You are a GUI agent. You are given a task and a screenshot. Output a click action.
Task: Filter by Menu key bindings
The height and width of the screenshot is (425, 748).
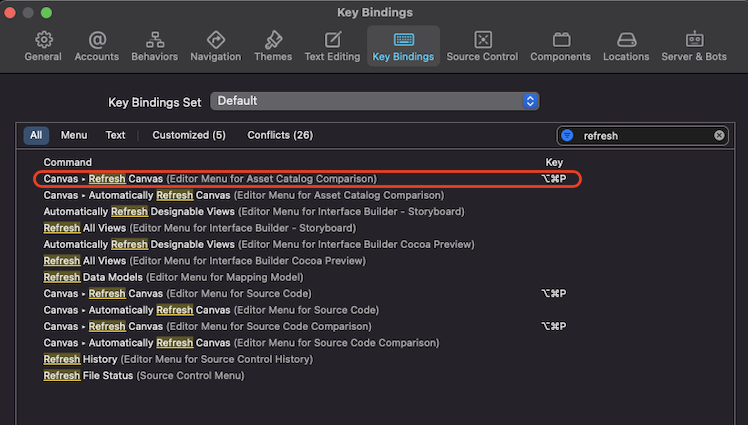74,135
